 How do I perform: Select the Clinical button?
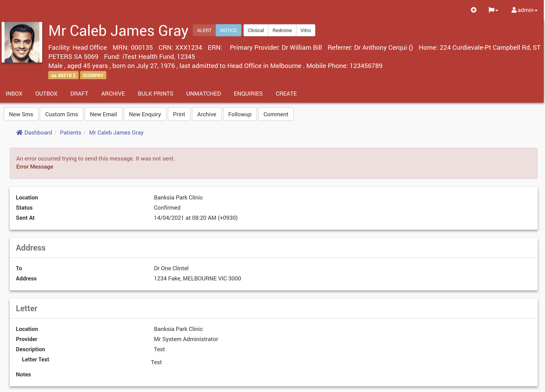256,30
